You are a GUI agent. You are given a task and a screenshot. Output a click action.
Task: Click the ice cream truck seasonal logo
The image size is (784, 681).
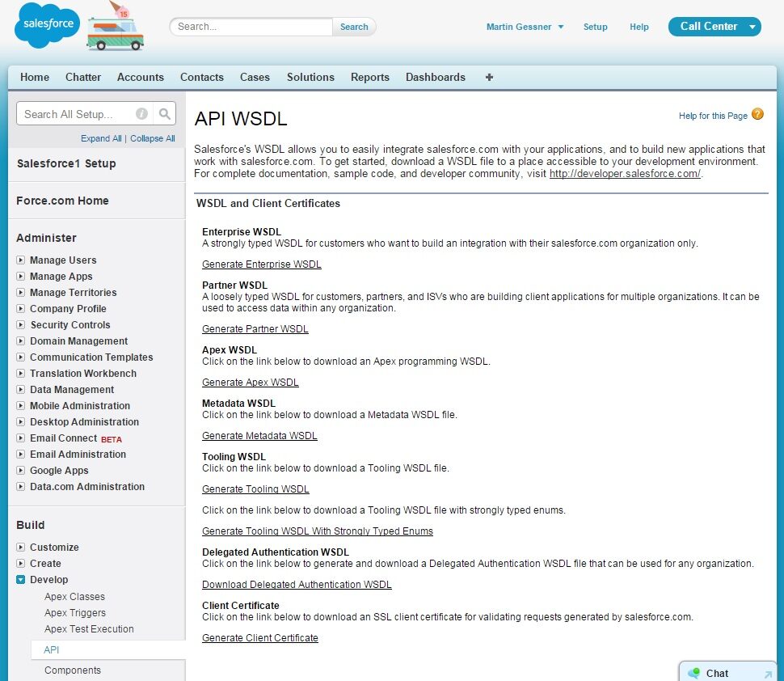(114, 30)
